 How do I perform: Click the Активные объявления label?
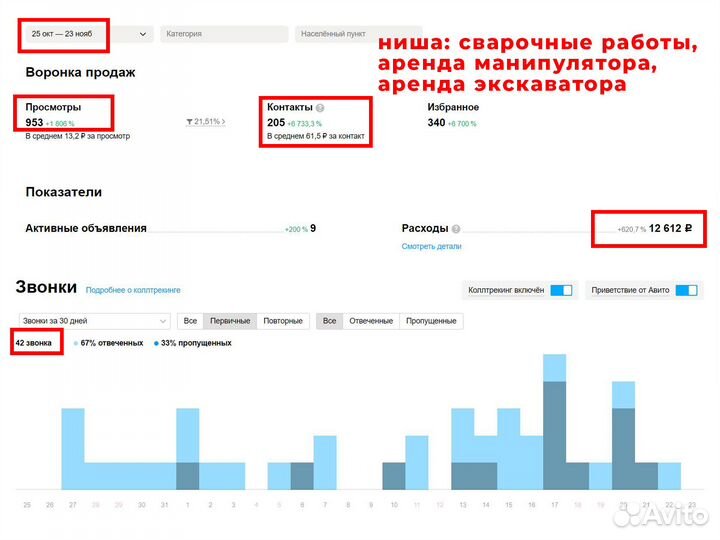86,228
